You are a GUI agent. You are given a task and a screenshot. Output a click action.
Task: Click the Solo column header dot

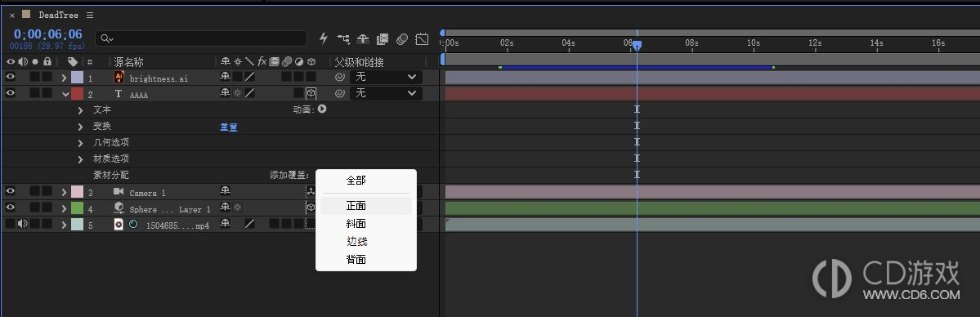pyautogui.click(x=35, y=62)
